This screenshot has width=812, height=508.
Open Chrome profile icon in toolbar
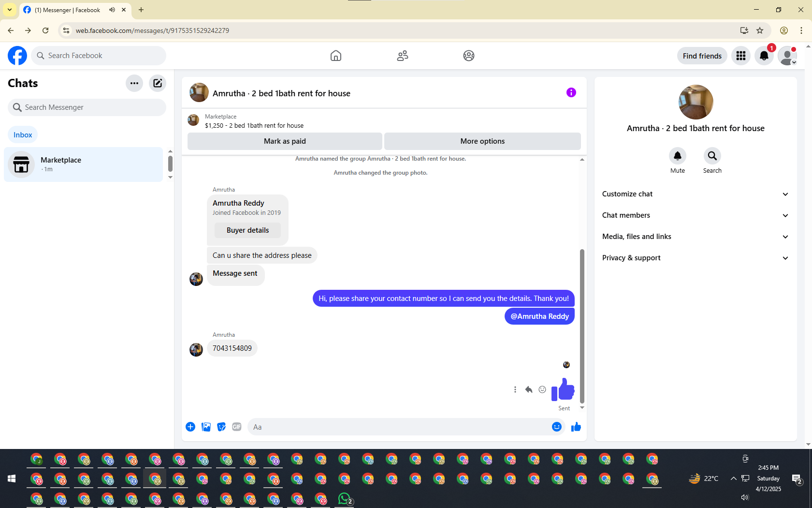tap(784, 30)
